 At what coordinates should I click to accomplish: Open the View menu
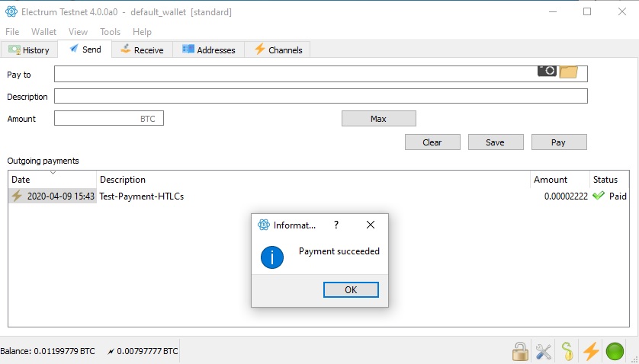coord(78,32)
